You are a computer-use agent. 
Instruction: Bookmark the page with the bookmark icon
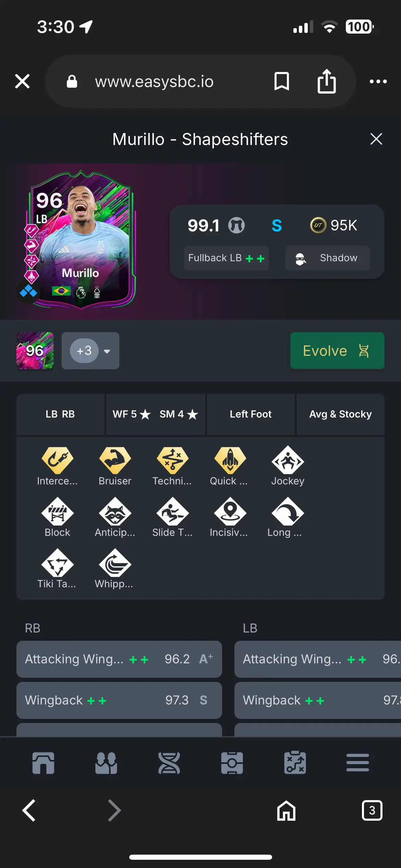(x=282, y=81)
